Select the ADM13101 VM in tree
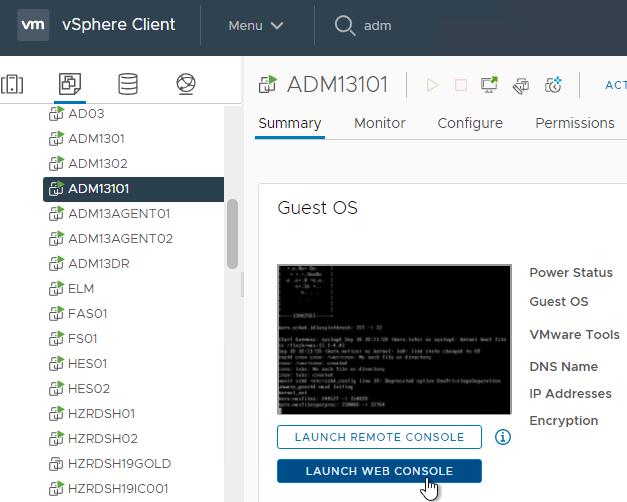 134,189
